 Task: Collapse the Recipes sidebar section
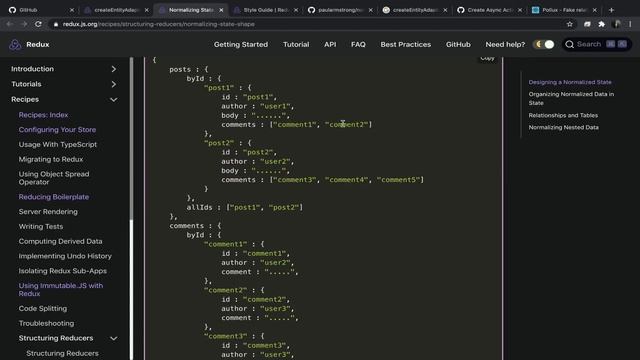[113, 100]
